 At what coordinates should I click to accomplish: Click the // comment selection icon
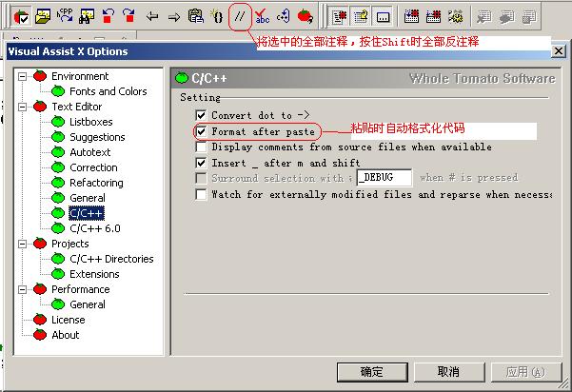(x=240, y=16)
